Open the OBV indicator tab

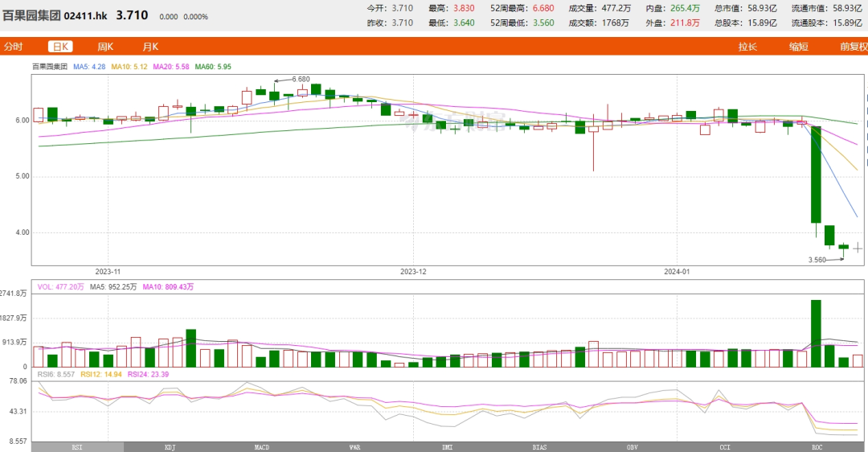632,446
